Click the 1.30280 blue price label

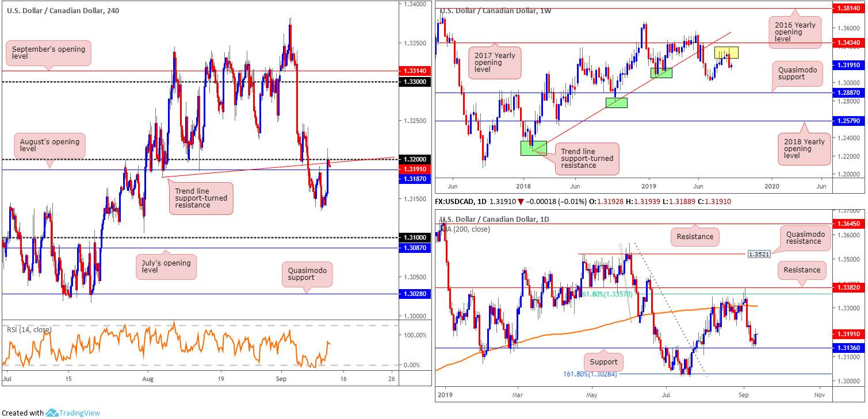tap(414, 294)
